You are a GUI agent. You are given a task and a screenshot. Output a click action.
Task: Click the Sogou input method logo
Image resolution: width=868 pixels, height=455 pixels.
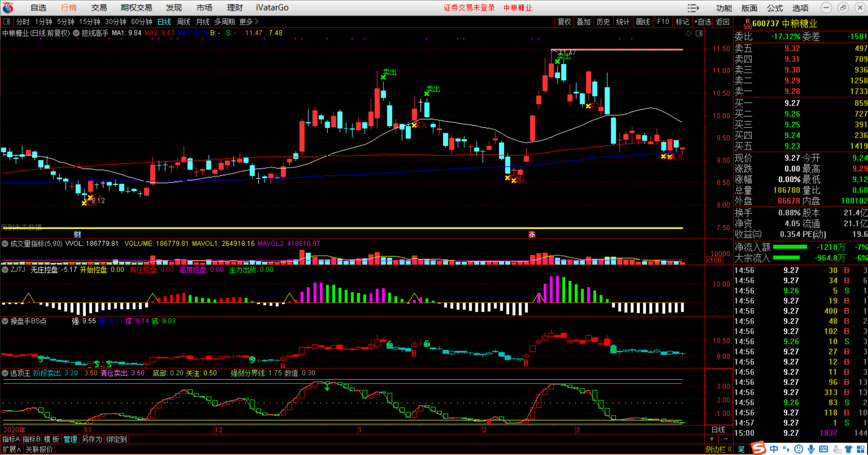(x=759, y=448)
